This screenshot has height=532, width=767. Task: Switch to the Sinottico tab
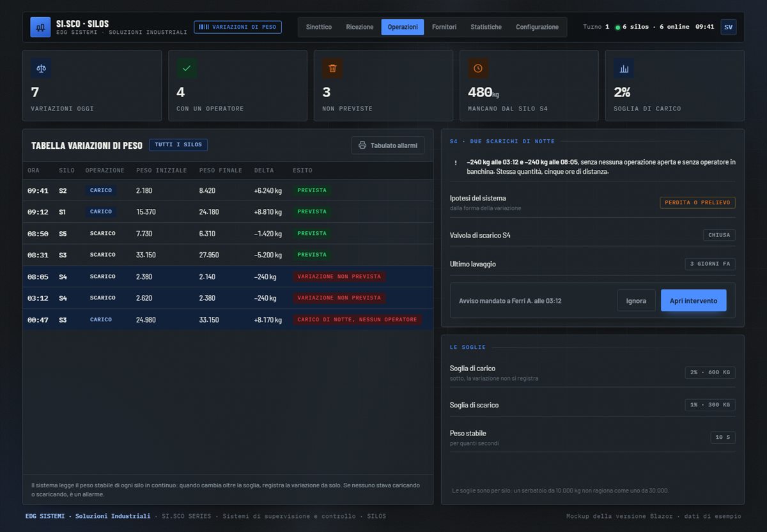(x=319, y=27)
